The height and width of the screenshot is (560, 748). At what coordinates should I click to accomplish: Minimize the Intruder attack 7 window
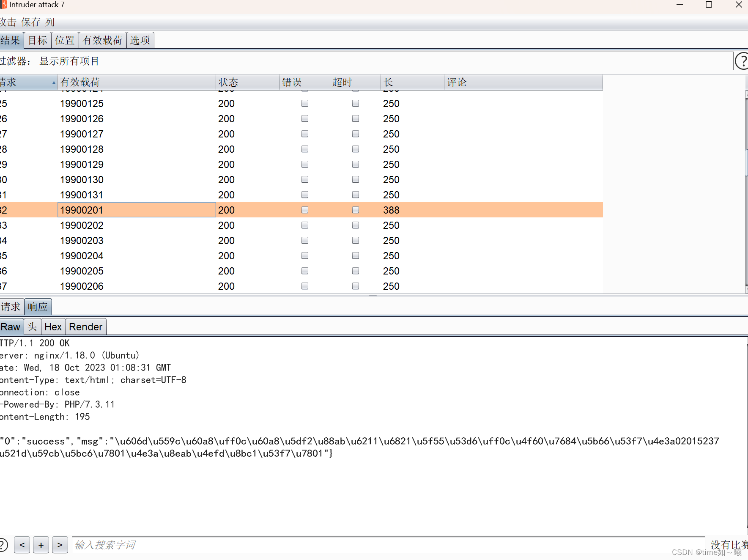point(680,5)
